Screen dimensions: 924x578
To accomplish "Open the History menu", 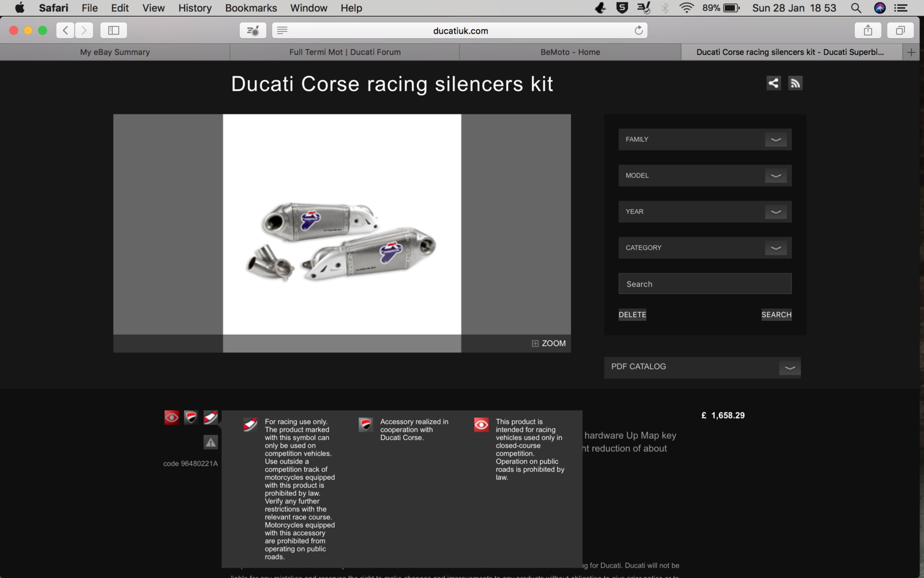I will pyautogui.click(x=195, y=8).
